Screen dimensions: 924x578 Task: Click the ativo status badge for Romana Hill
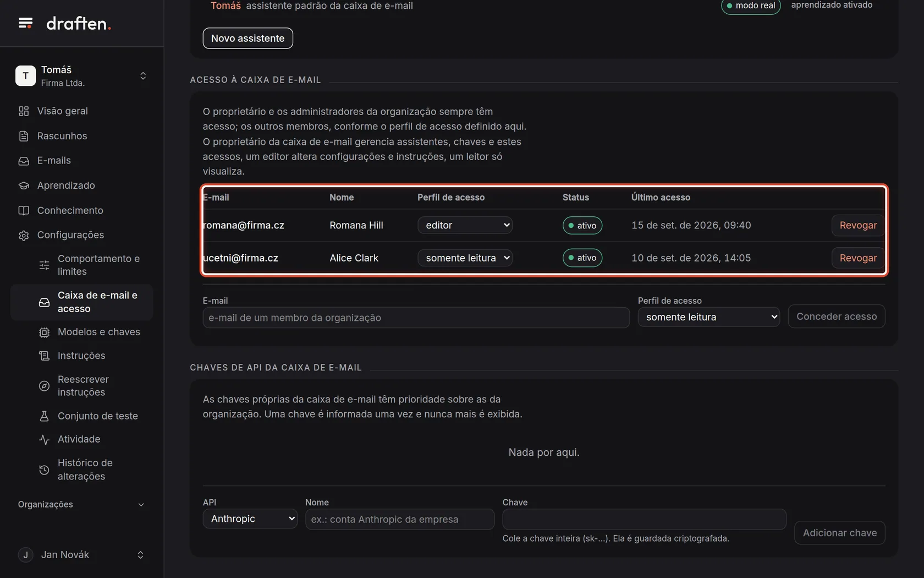pos(582,226)
